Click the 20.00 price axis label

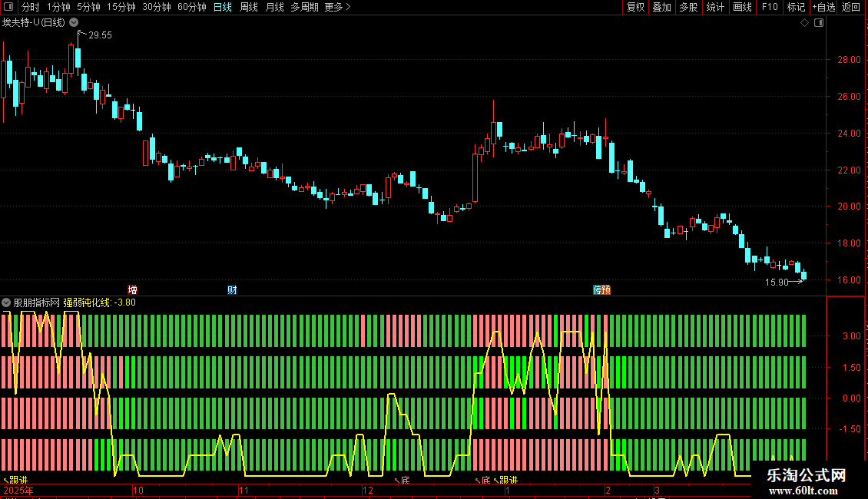click(849, 207)
